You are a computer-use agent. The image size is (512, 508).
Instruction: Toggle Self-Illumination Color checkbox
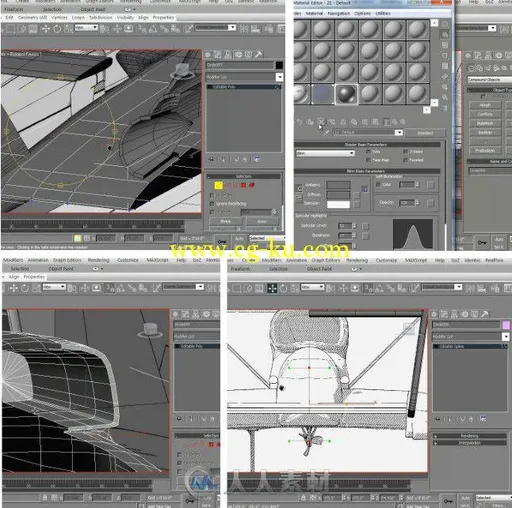point(378,184)
